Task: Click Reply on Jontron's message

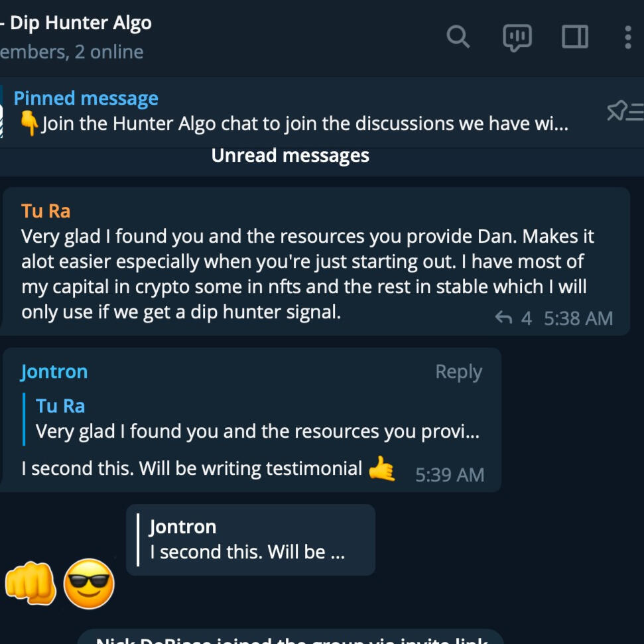Action: (457, 371)
